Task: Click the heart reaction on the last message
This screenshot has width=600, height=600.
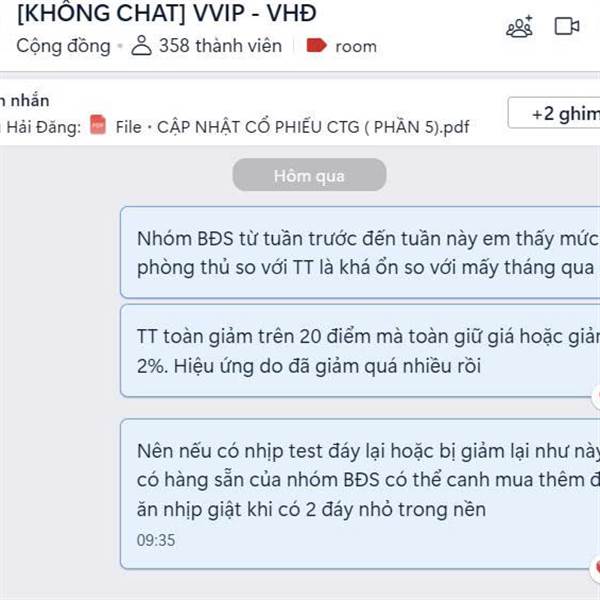Action: [596, 568]
